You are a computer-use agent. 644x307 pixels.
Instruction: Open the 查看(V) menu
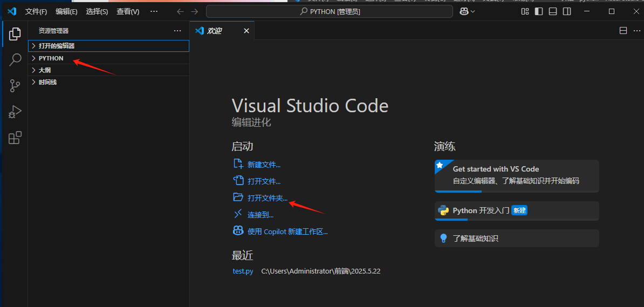point(128,11)
